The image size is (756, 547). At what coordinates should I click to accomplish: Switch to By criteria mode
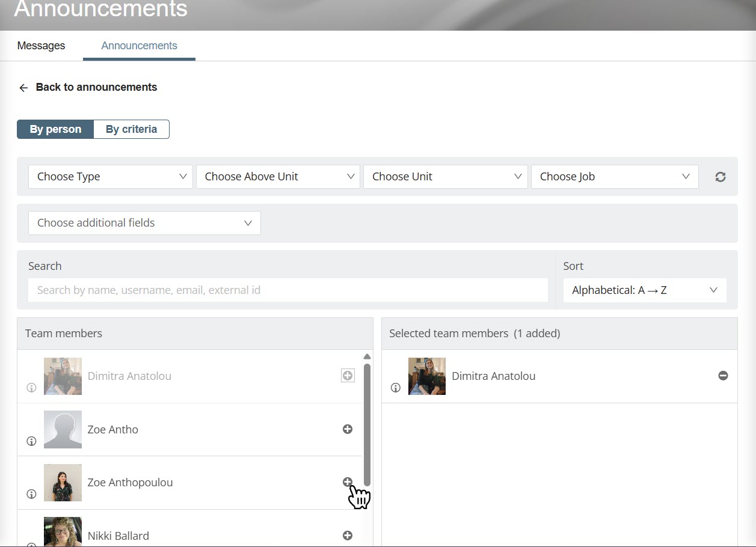click(131, 129)
